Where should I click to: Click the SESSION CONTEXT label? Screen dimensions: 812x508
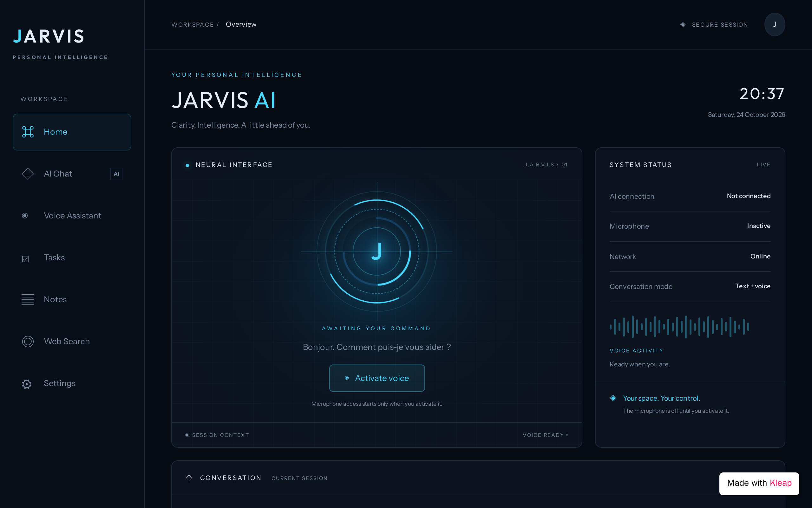point(220,435)
